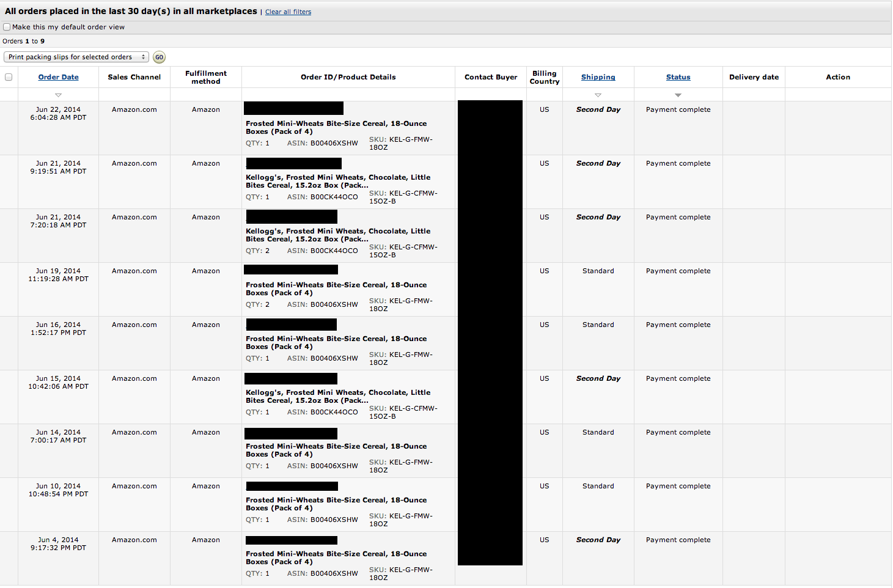Image resolution: width=893 pixels, height=588 pixels.
Task: Click Payment complete status of Jun 14 order
Action: pyautogui.click(x=678, y=432)
